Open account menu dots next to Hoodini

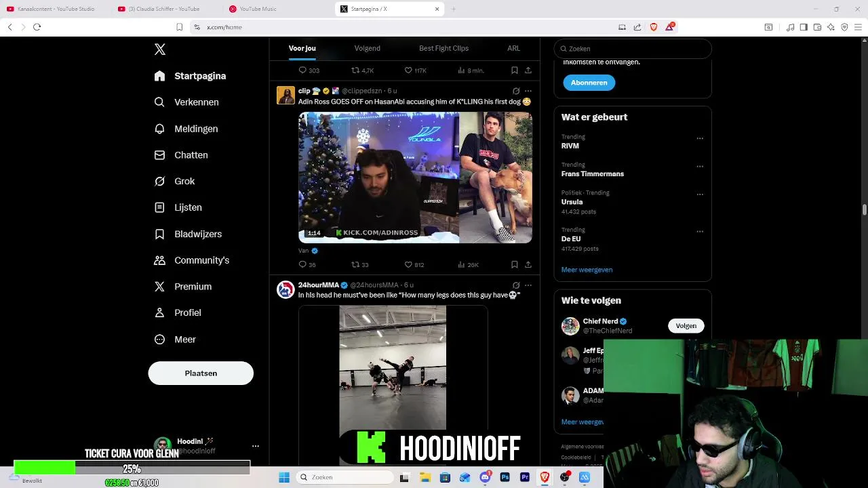tap(256, 446)
